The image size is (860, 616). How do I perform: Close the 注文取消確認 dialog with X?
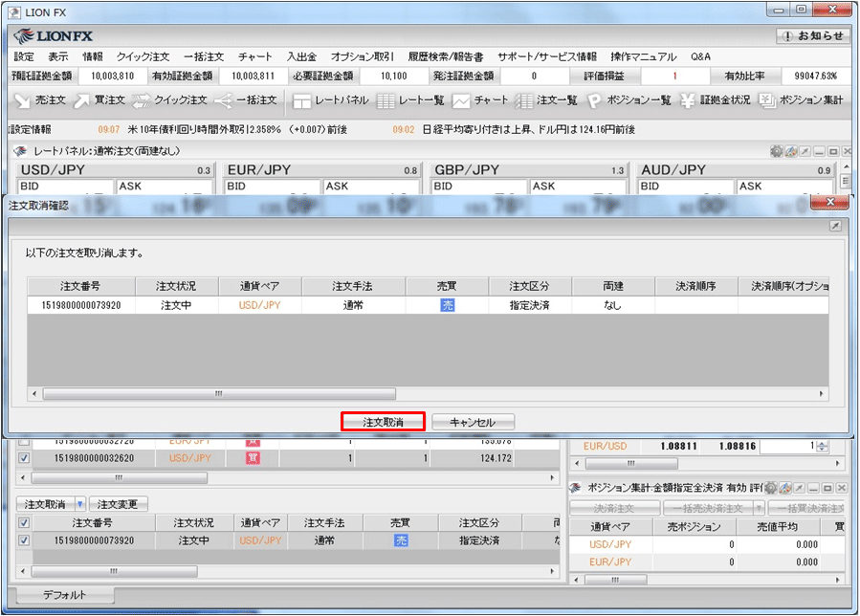tap(829, 203)
